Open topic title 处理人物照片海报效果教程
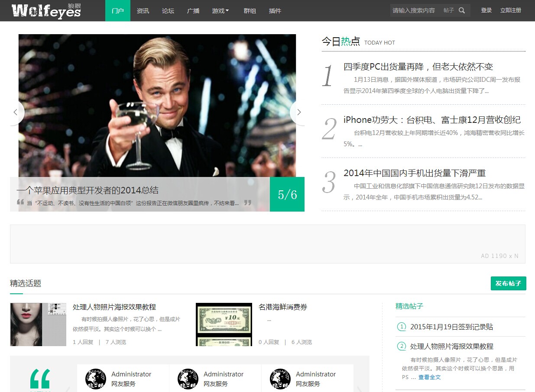The height and width of the screenshot is (392, 535). (x=114, y=307)
